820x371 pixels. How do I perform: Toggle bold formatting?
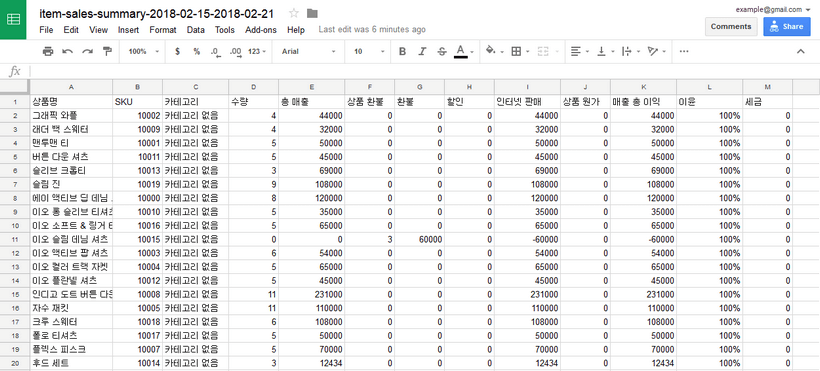pyautogui.click(x=402, y=51)
